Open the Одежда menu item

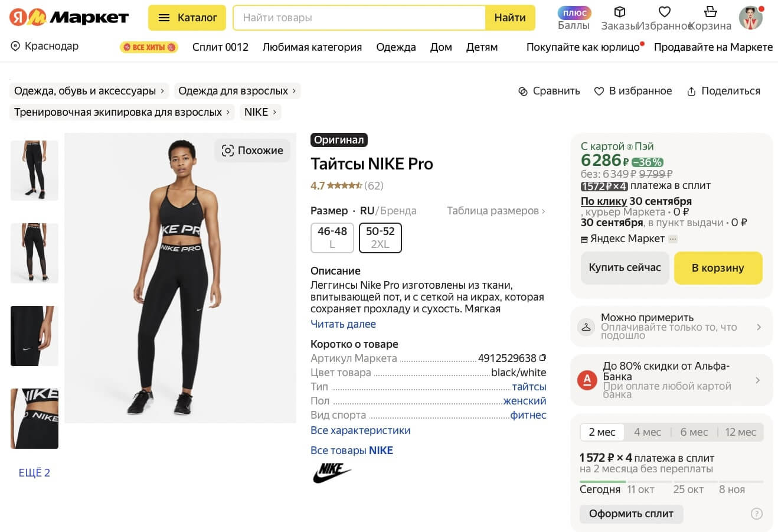coord(395,47)
